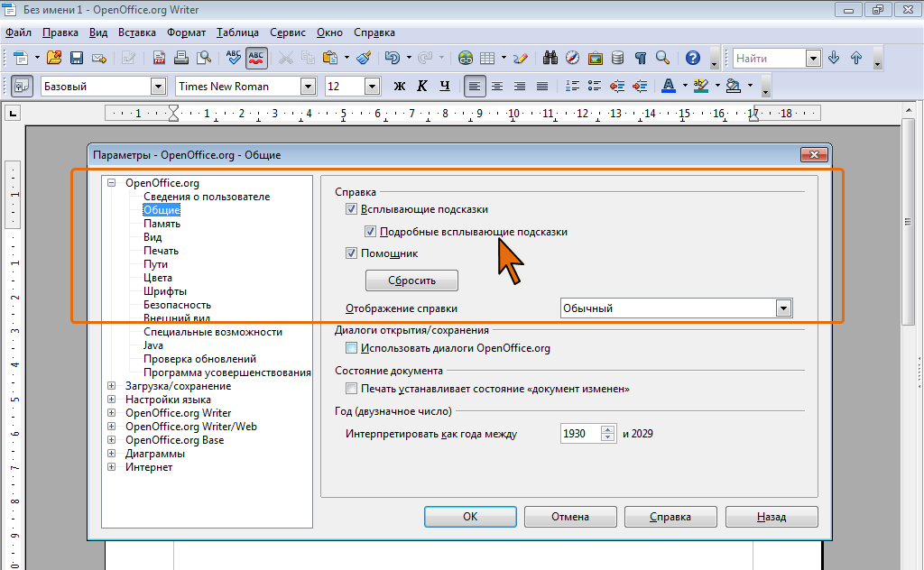924x570 pixels.
Task: Open Find & Replace binoculars icon
Action: [x=550, y=58]
